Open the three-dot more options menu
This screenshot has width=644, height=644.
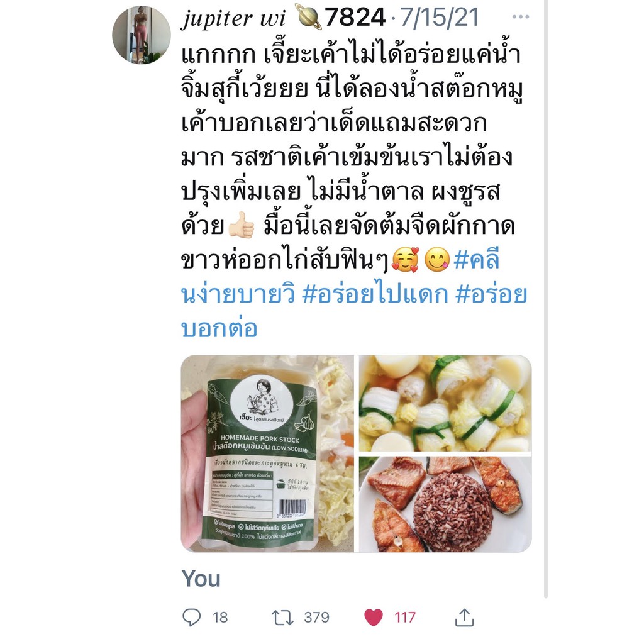pyautogui.click(x=521, y=17)
